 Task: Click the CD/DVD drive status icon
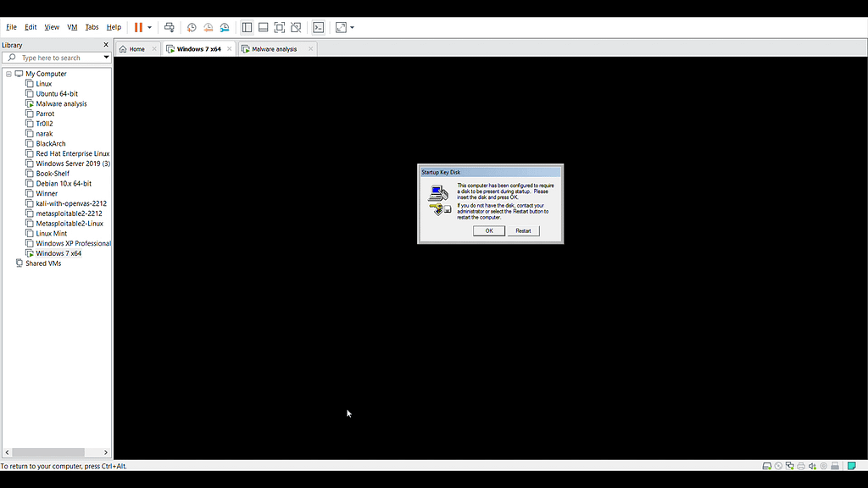click(778, 466)
